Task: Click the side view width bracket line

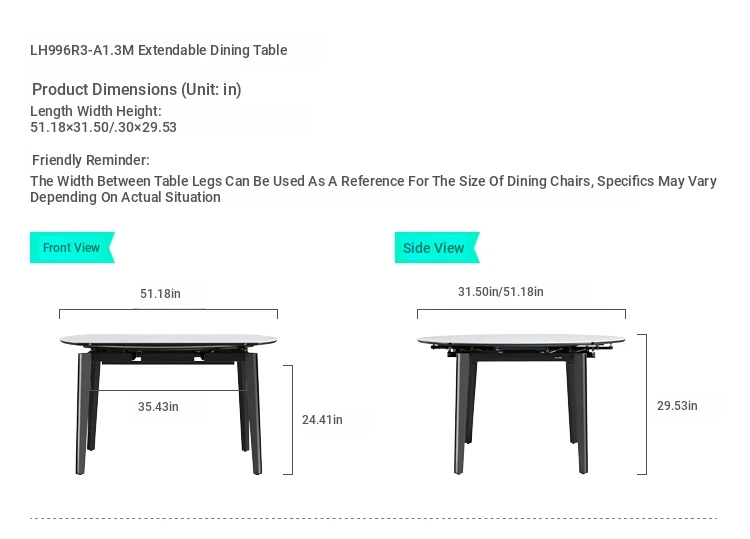Action: click(521, 310)
